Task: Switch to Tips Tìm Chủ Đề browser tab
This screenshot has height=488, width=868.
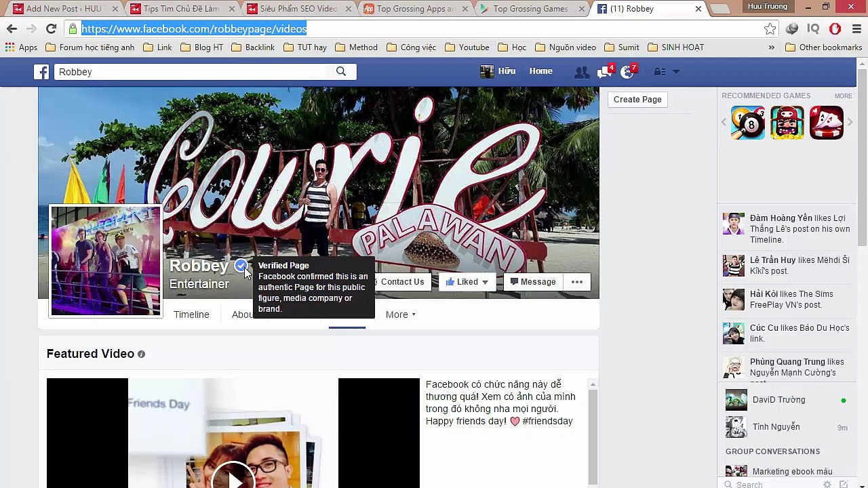Action: pos(181,9)
